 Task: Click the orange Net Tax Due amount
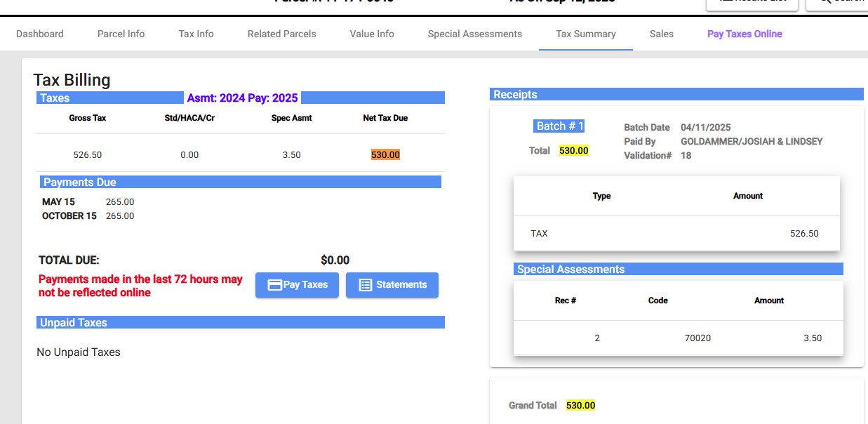(x=385, y=154)
